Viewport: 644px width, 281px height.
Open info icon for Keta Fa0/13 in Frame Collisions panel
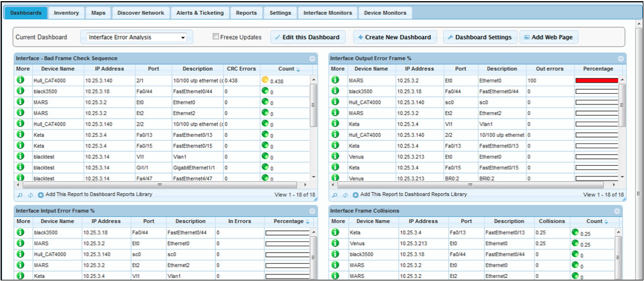[x=335, y=232]
